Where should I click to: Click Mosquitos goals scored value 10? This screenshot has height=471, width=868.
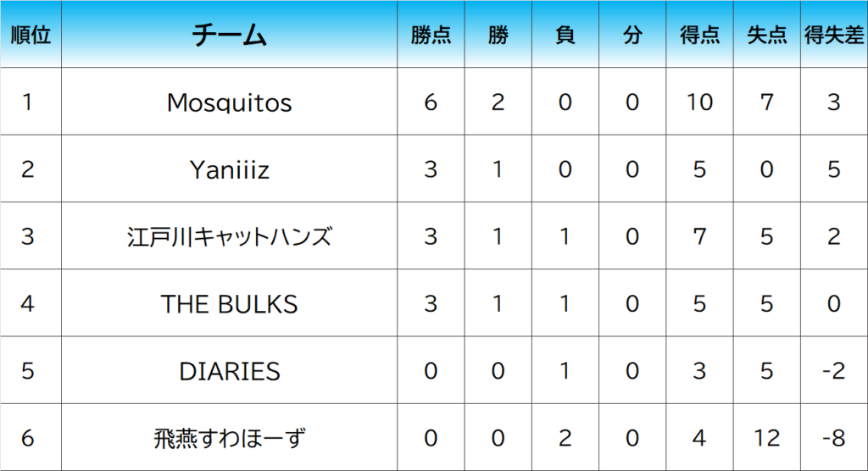click(699, 103)
